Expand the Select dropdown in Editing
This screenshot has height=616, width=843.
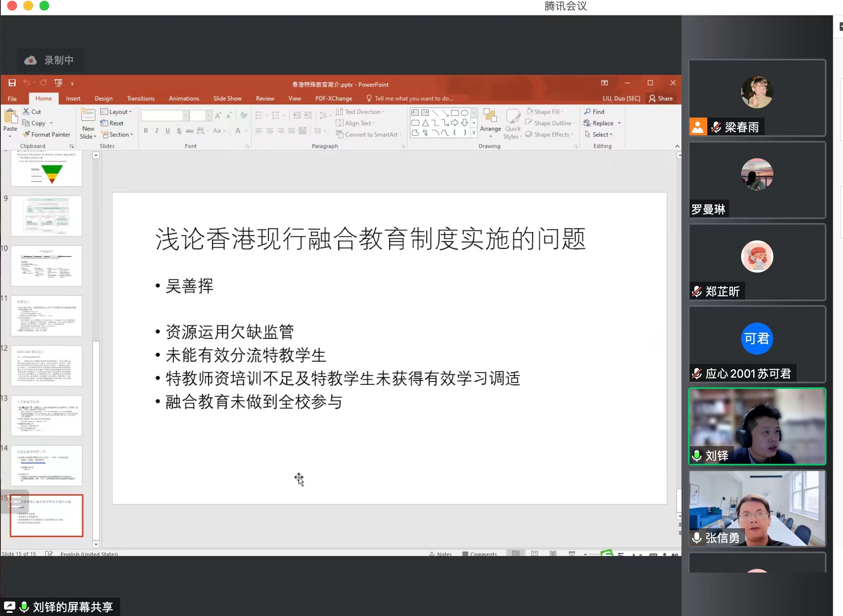[x=602, y=134]
